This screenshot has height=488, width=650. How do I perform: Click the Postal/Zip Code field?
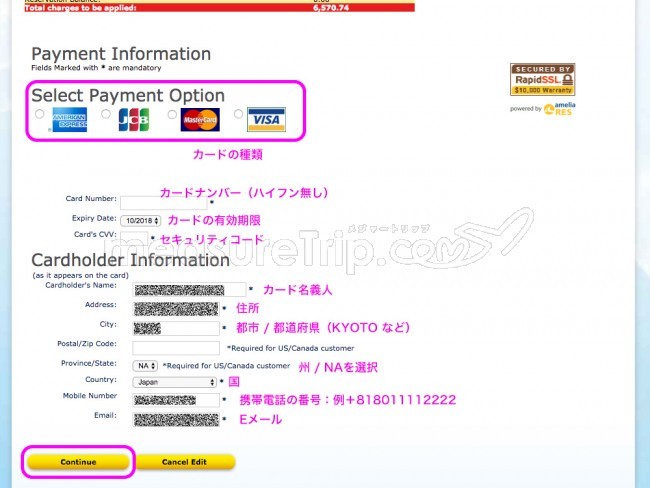[x=176, y=348]
